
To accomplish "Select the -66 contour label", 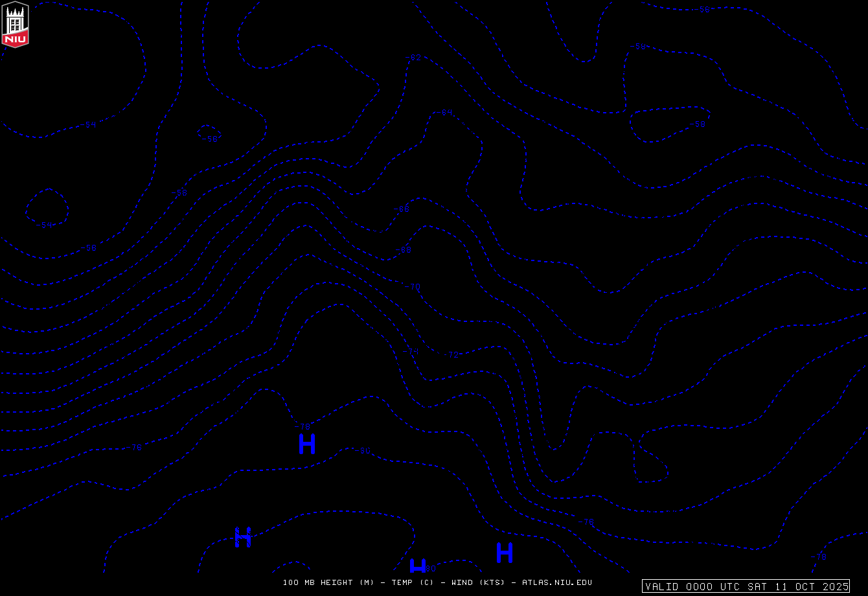I will pyautogui.click(x=402, y=209).
